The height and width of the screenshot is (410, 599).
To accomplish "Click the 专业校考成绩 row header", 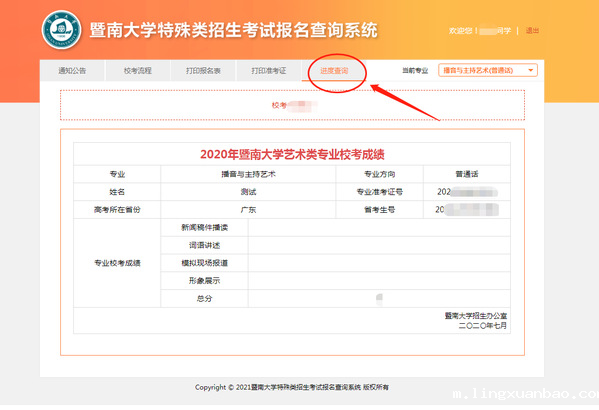I will [117, 263].
